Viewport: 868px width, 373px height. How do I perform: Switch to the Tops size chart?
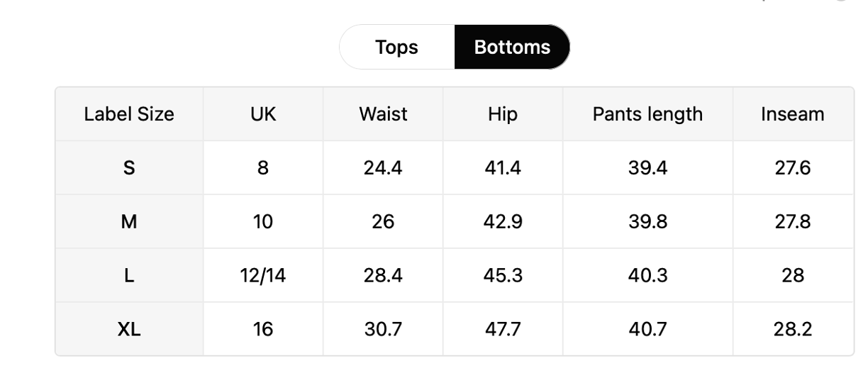pyautogui.click(x=396, y=48)
